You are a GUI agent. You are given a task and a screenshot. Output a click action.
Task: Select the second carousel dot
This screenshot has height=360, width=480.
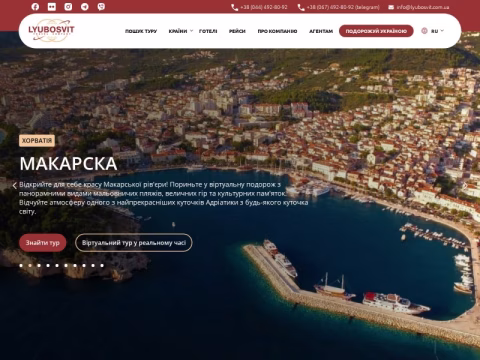30,266
